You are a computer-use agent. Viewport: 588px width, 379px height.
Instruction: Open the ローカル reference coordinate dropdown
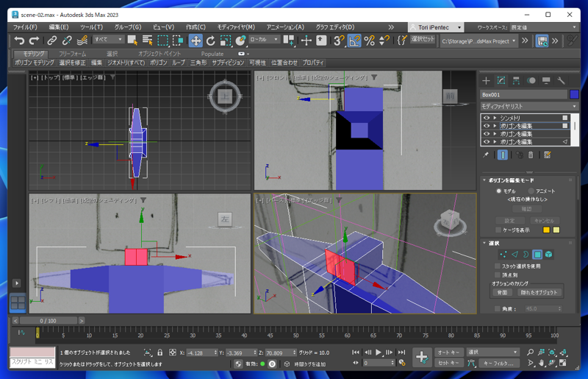pos(264,40)
